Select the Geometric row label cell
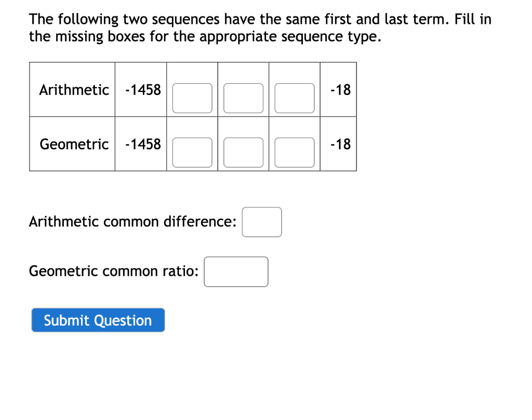The width and height of the screenshot is (532, 420). point(72,144)
